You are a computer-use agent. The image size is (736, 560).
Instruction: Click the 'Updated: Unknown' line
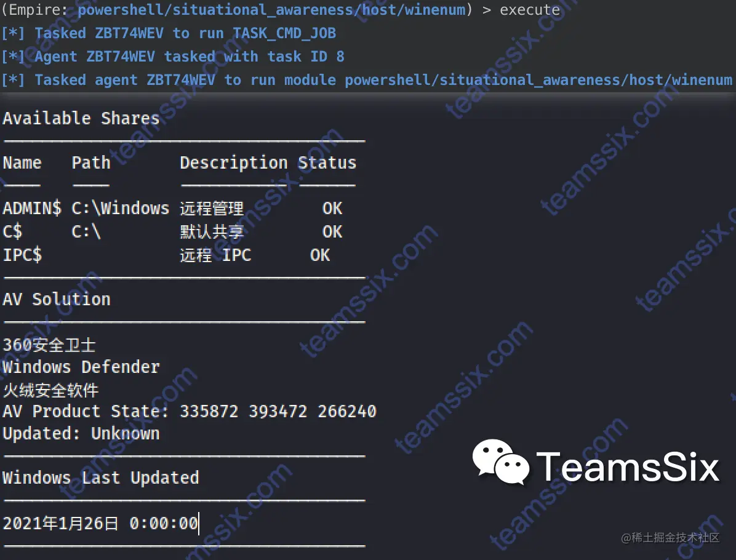pos(81,434)
